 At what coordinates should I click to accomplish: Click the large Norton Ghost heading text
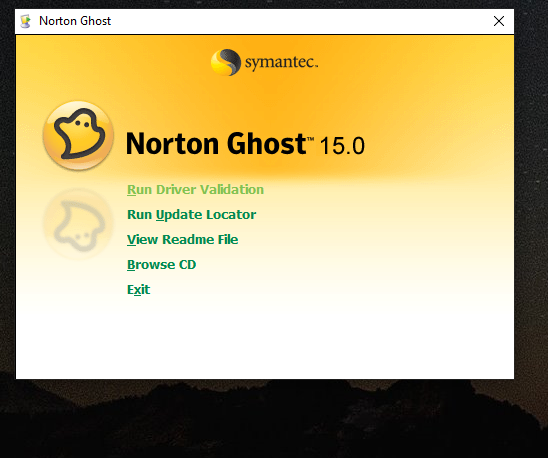216,143
